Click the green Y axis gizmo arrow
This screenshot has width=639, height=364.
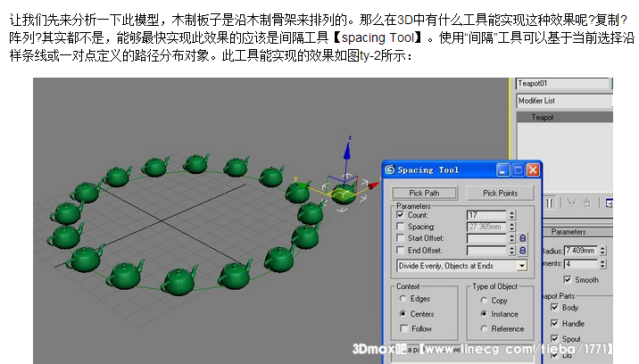[301, 185]
